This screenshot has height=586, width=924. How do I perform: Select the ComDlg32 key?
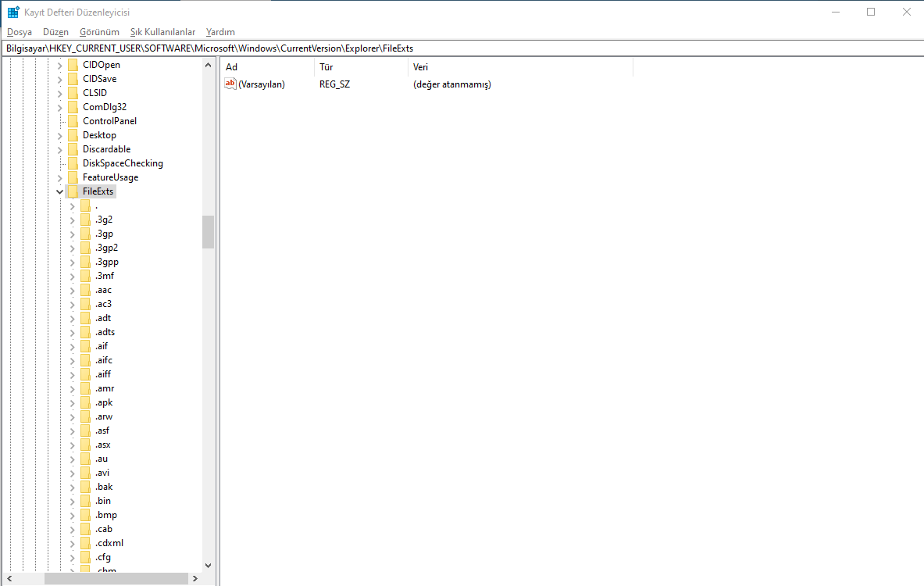(105, 107)
